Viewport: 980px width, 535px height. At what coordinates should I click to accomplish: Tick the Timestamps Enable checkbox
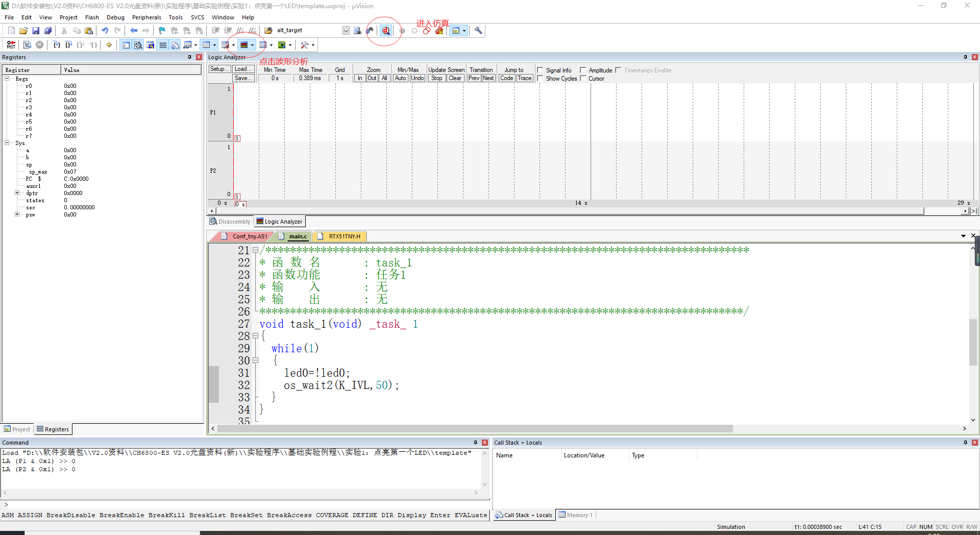pos(618,70)
